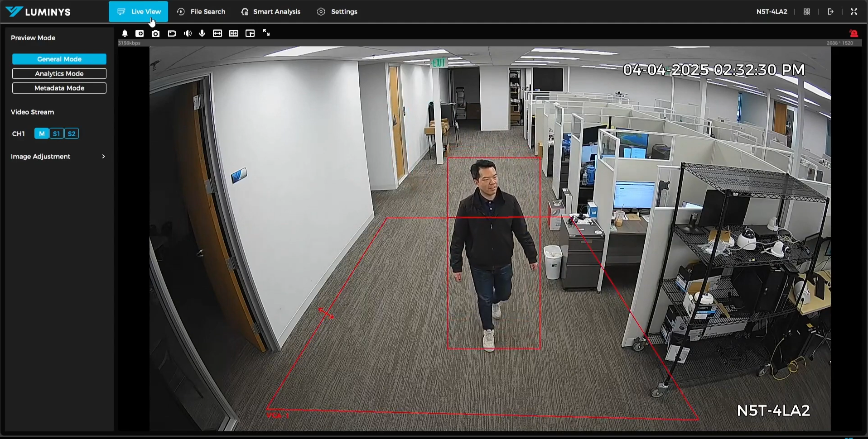
Task: Click the split-arrows original size icon
Action: (x=234, y=33)
